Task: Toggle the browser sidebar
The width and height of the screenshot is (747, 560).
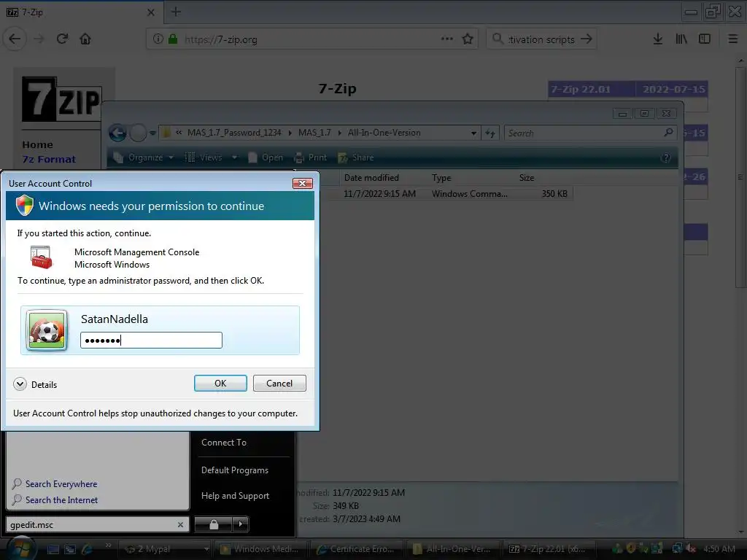Action: (705, 39)
